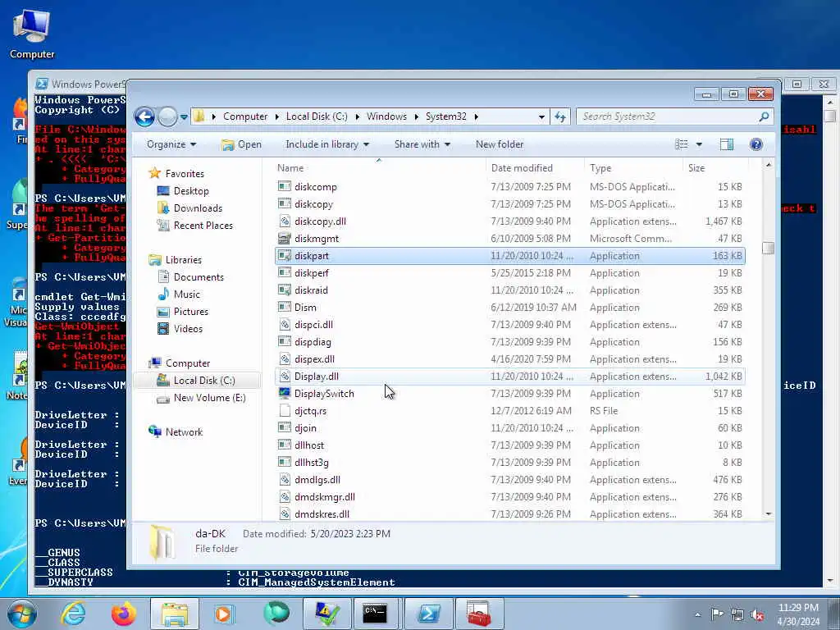Select New Volume (E:) drive
Screen dimensions: 840x630
209,398
